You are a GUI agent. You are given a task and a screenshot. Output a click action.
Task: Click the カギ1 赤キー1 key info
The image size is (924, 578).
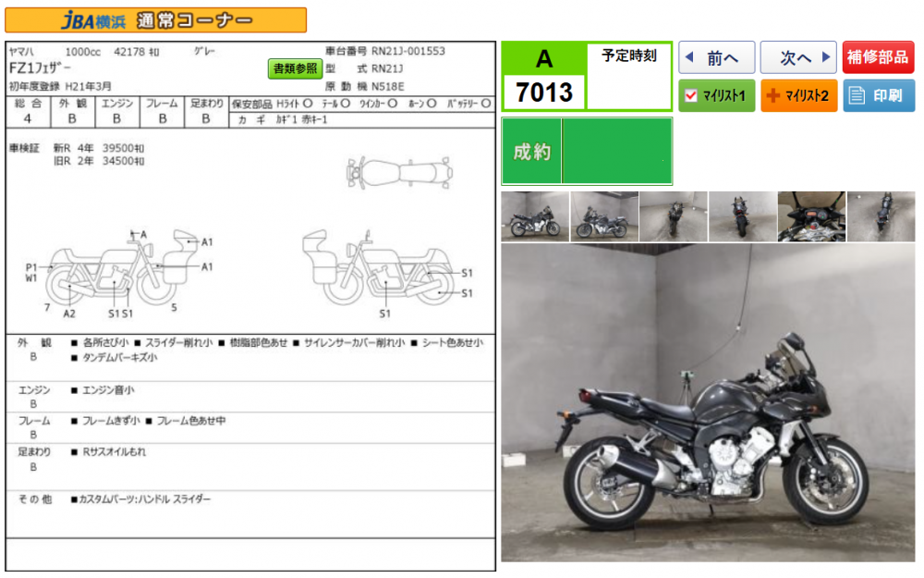click(x=302, y=119)
